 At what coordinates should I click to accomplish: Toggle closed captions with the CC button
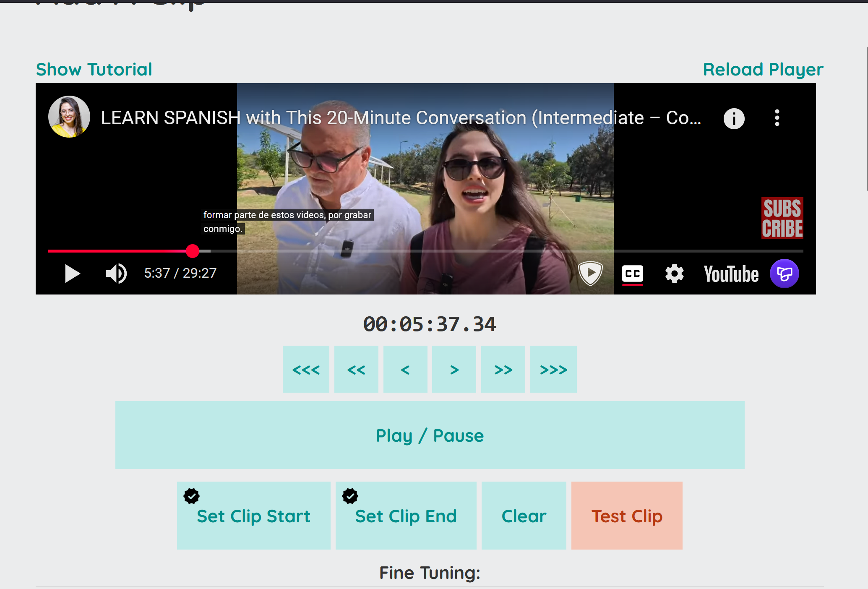coord(632,274)
